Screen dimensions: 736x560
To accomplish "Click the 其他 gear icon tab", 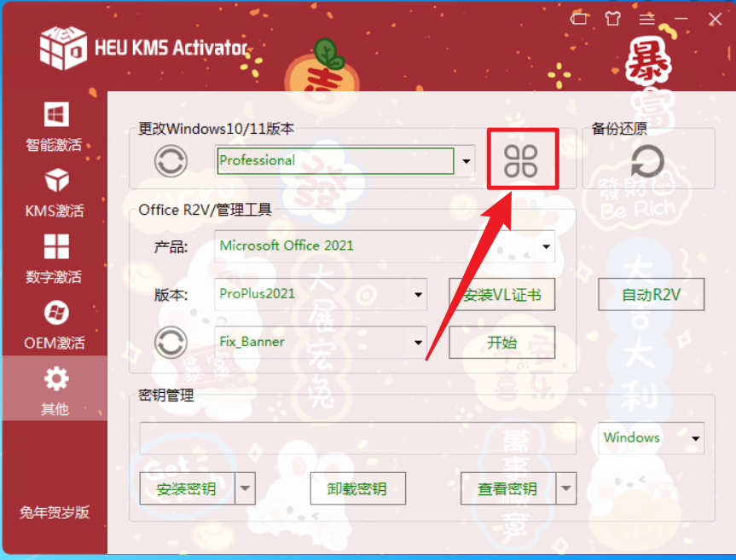I will tap(55, 389).
